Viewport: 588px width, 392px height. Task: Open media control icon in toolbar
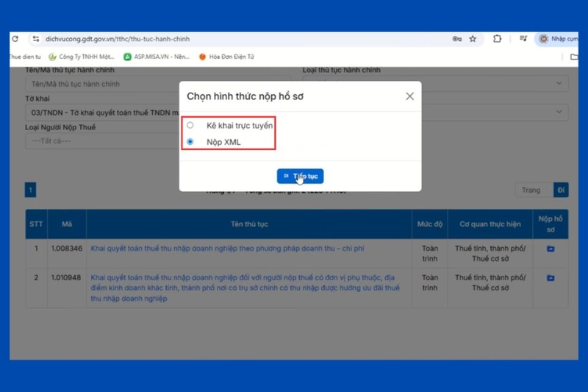pos(523,39)
